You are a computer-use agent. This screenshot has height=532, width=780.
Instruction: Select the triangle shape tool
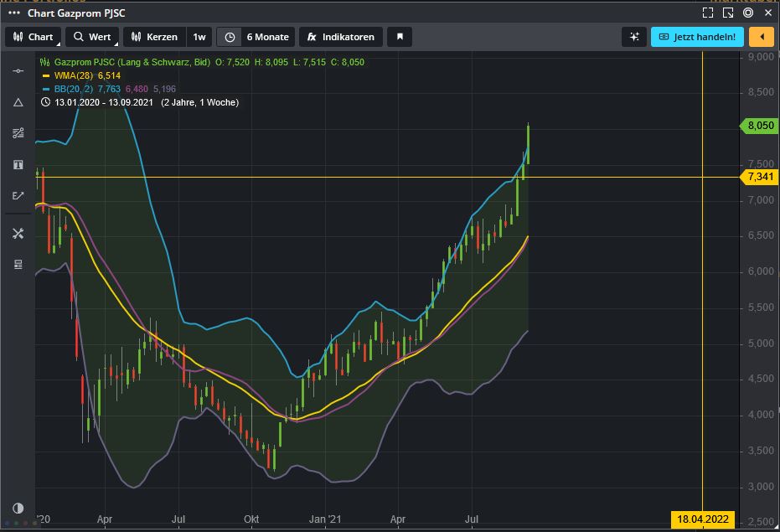pos(18,101)
